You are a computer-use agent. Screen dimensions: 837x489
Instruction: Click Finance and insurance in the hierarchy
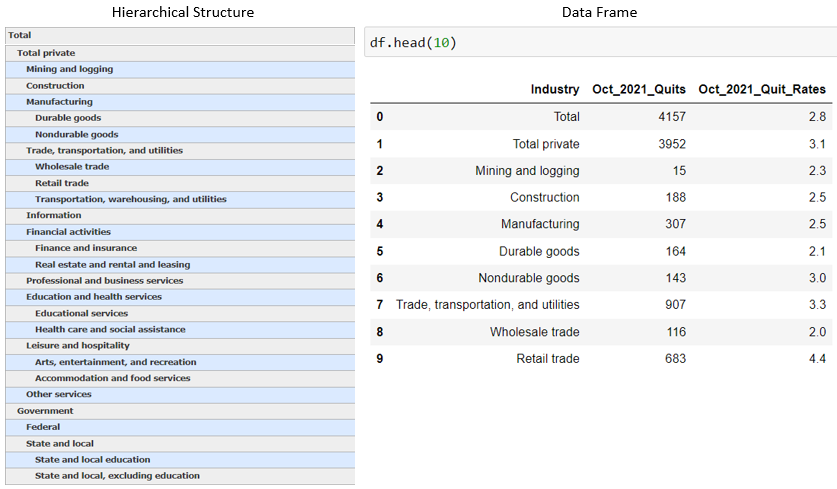pos(86,248)
